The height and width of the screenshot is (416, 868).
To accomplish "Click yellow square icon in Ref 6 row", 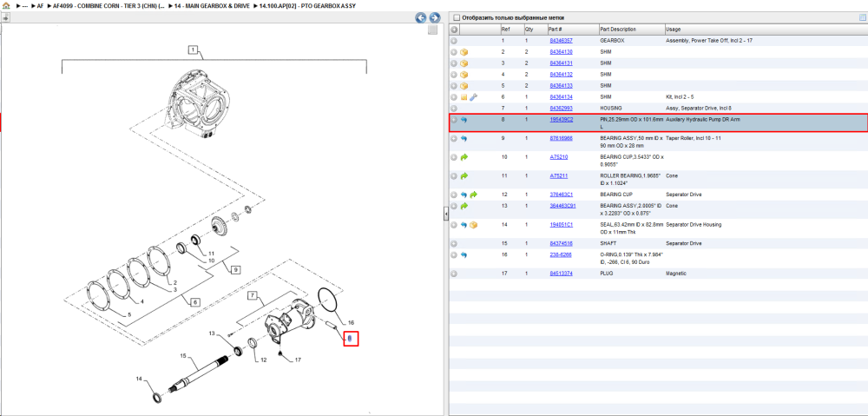I will 464,97.
